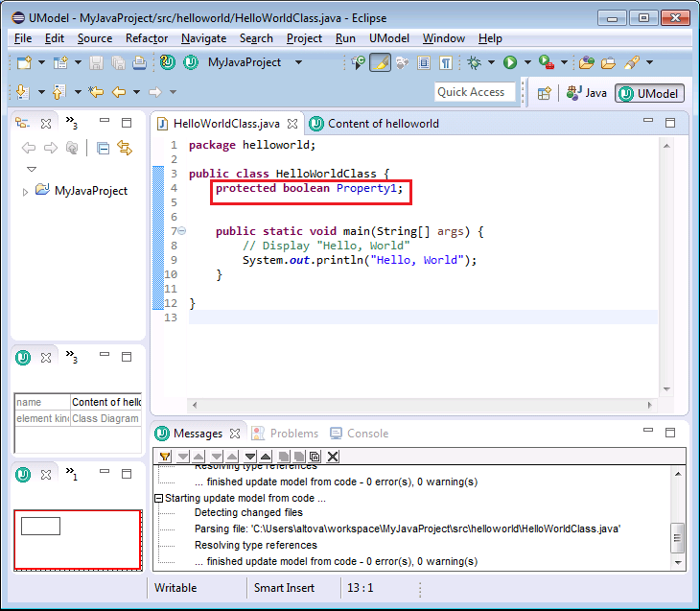Screen dimensions: 700x611
Task: Collapse the main method fold marker
Action: (182, 231)
